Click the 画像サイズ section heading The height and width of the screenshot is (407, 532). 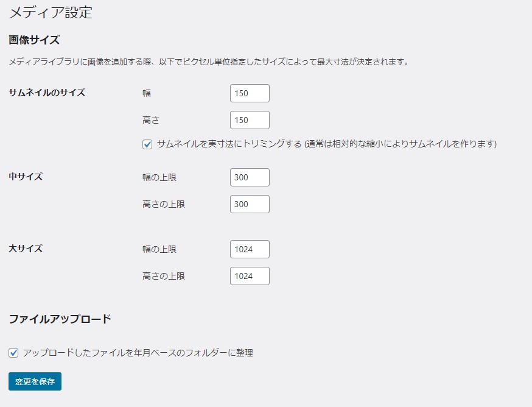point(34,40)
